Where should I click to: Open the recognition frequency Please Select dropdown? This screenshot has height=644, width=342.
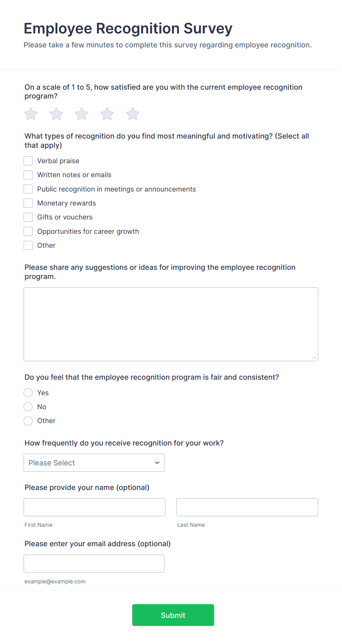tap(94, 463)
